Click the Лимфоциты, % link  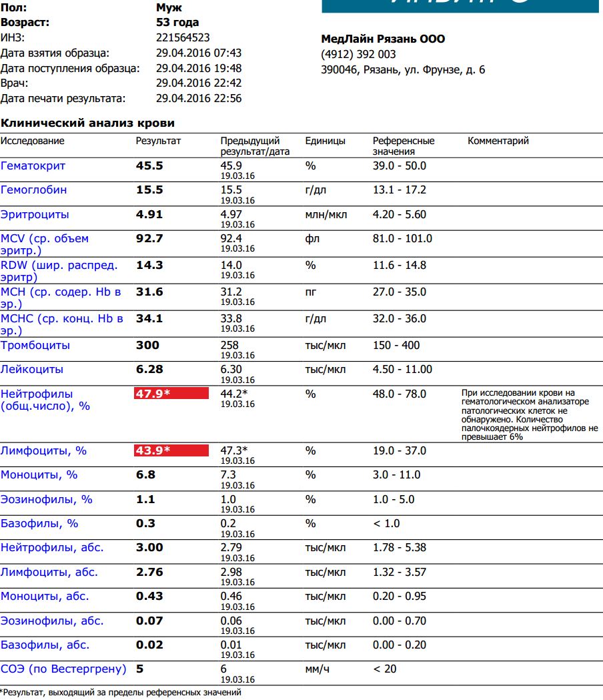(44, 451)
